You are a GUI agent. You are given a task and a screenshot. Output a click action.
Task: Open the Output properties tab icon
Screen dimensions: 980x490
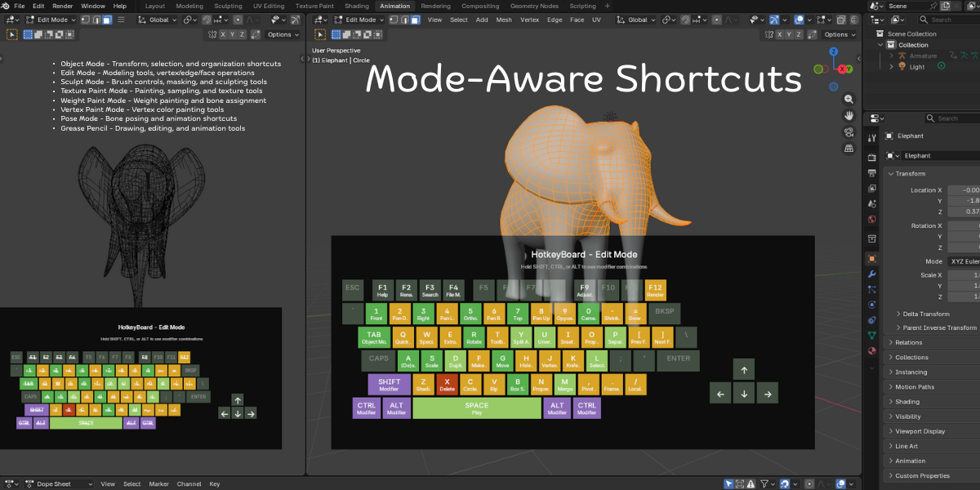872,173
